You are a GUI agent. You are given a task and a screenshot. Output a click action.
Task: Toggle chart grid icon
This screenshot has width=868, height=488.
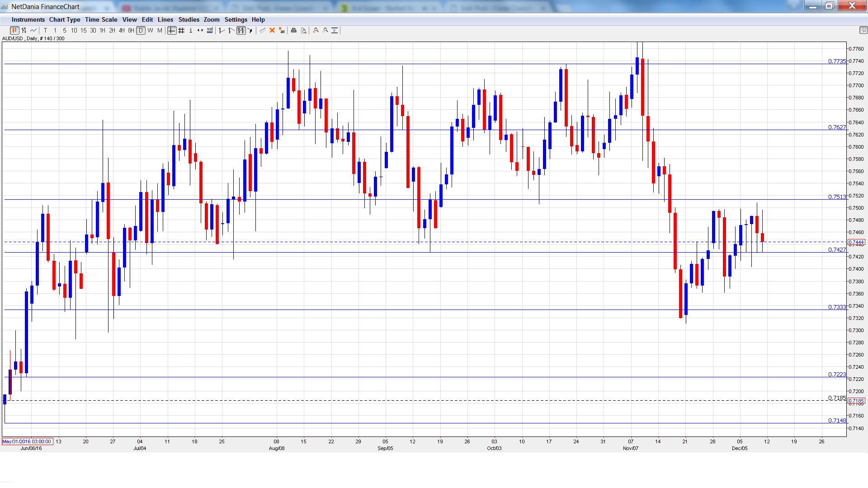tap(181, 30)
